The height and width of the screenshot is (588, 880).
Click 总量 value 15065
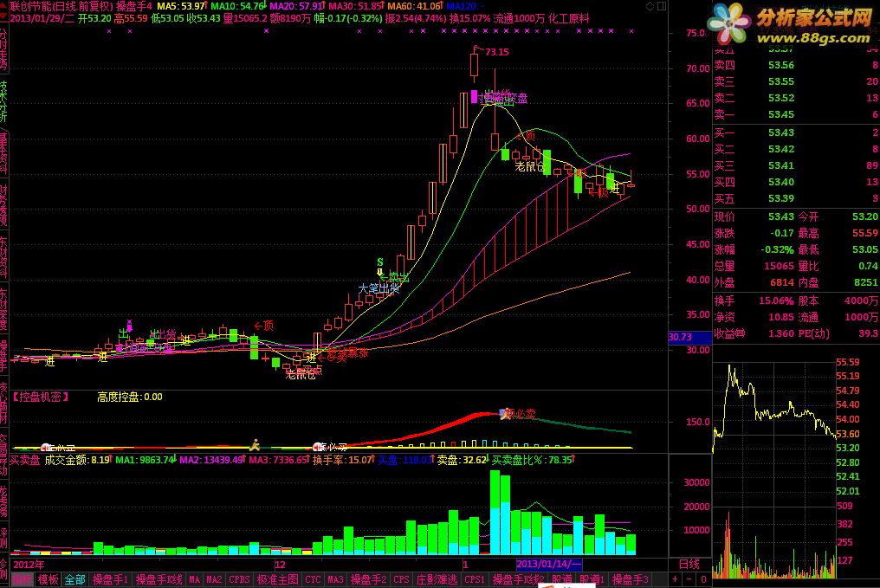(x=779, y=266)
